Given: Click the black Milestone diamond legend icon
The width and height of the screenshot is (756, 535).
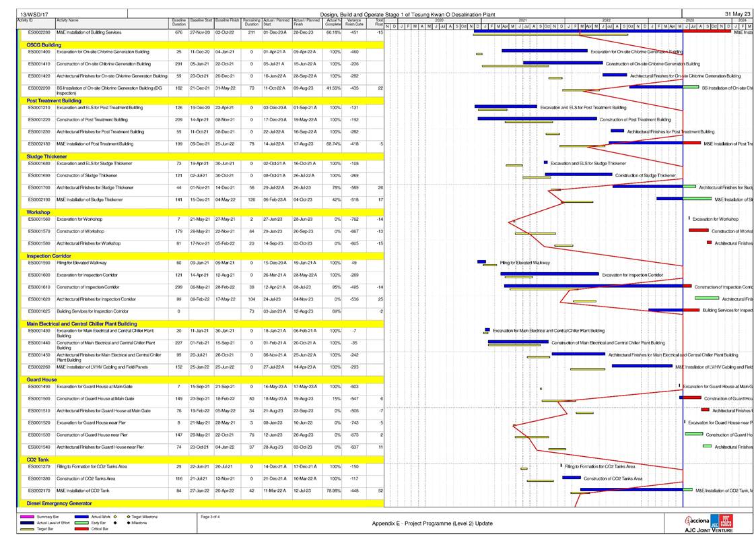Looking at the screenshot, I should [127, 523].
